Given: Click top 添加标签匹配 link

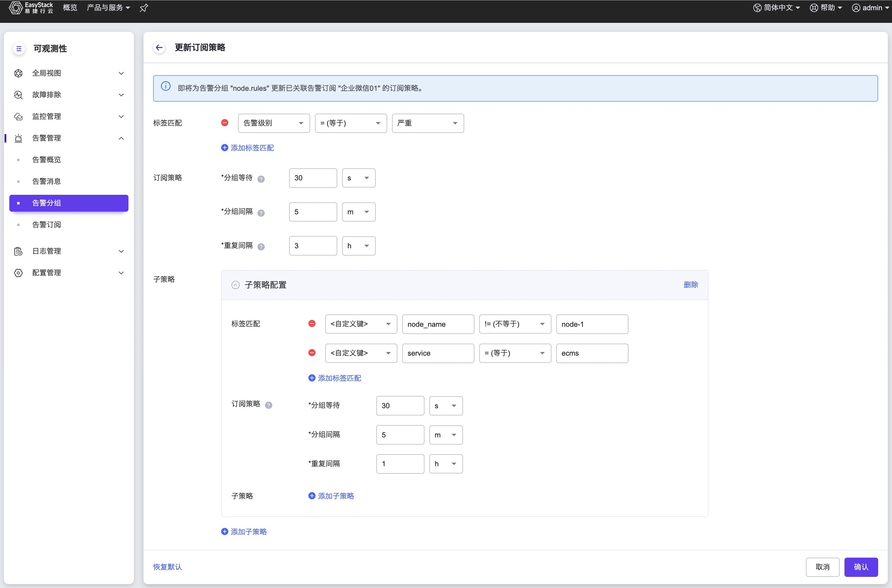Looking at the screenshot, I should (x=248, y=148).
